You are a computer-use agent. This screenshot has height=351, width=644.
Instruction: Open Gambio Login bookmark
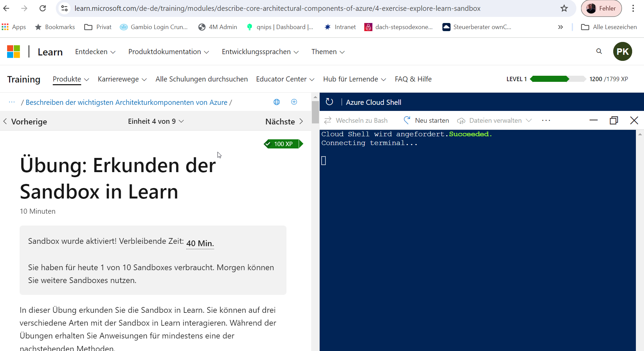coord(154,27)
